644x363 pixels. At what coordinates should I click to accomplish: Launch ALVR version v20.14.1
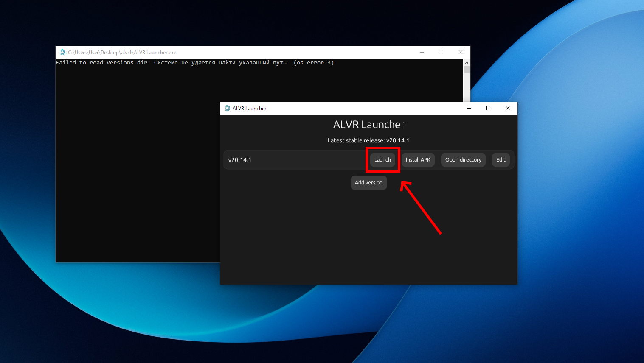tap(382, 160)
